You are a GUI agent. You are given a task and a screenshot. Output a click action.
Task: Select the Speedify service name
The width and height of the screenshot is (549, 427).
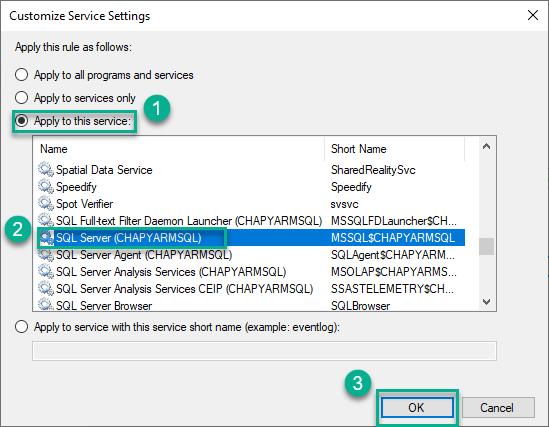point(76,187)
